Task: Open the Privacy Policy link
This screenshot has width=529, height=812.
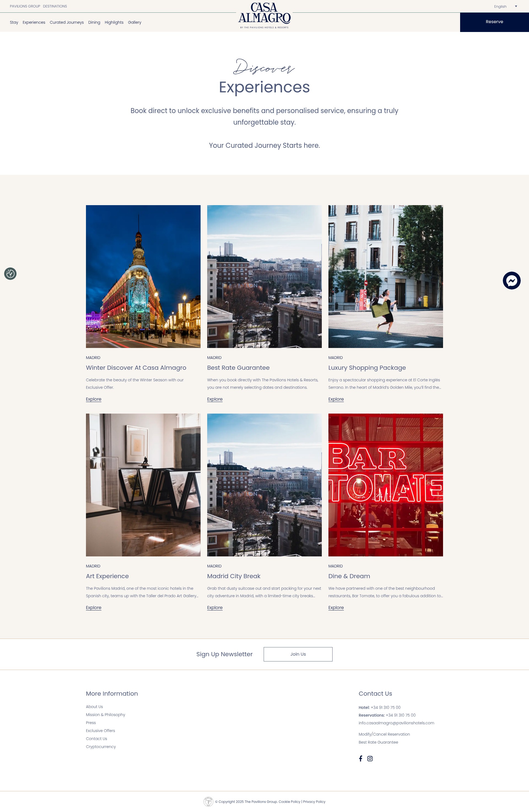Action: [x=314, y=802]
